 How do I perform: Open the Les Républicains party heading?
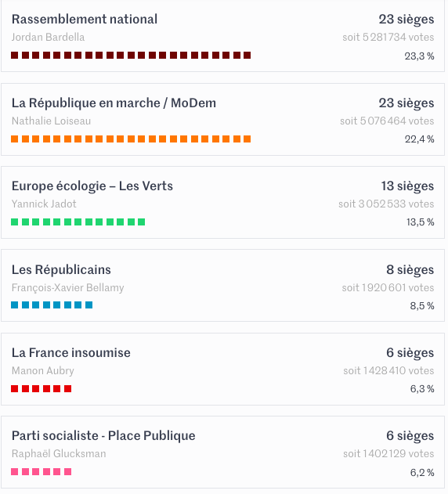click(x=61, y=269)
